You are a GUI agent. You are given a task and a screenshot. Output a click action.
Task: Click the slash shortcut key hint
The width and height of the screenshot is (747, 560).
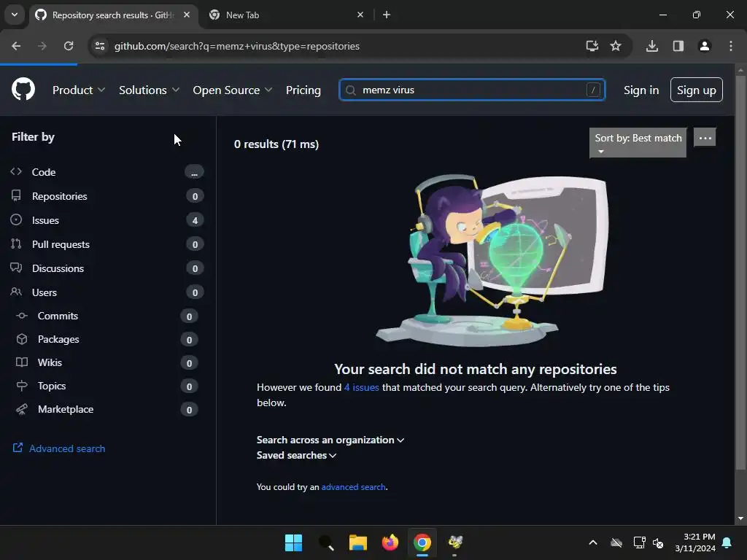(593, 90)
